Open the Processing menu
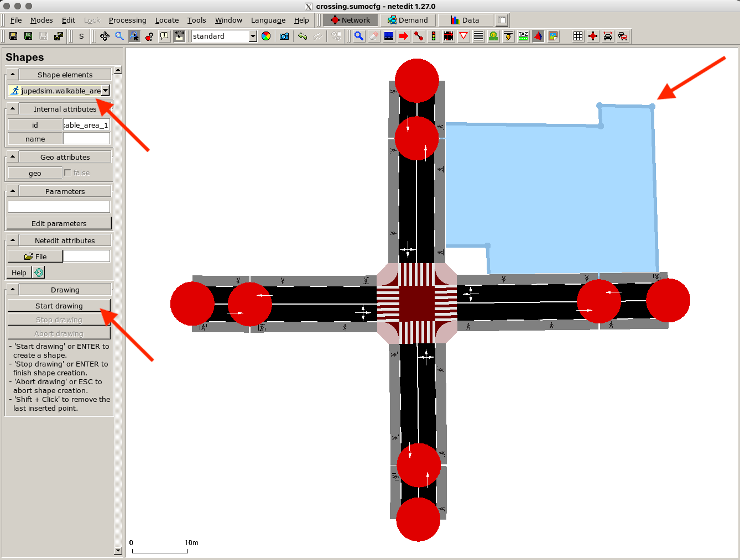 tap(127, 20)
